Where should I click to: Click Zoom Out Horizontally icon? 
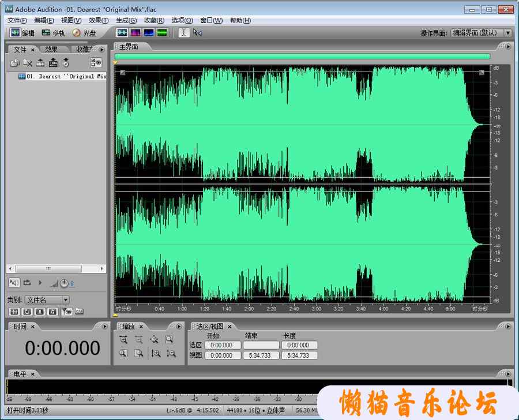click(x=138, y=339)
